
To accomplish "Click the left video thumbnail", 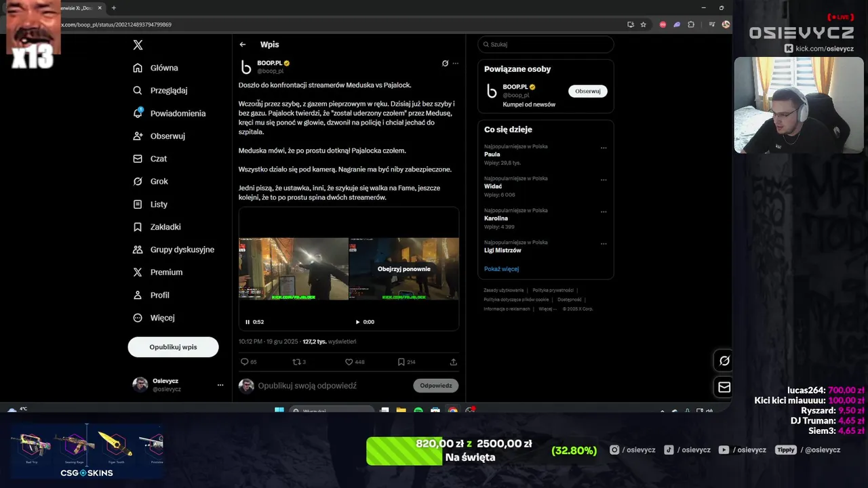I will tap(294, 268).
